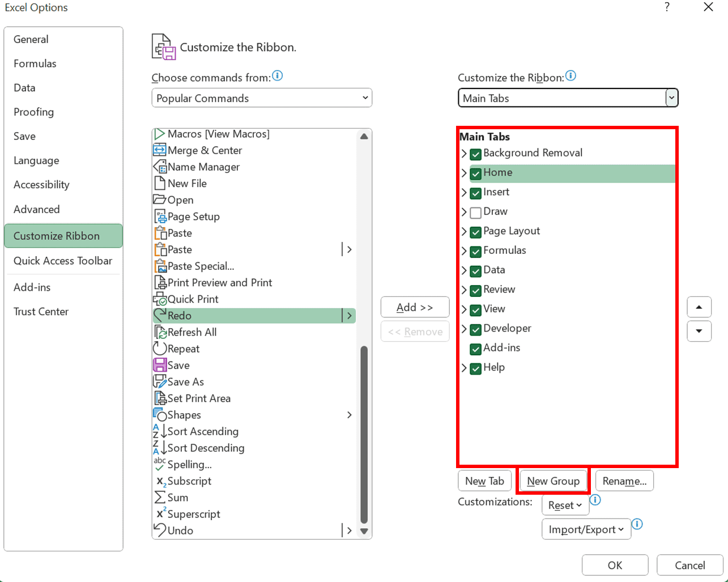Viewport: 728px width, 582px height.
Task: Open the General options category
Action: point(63,39)
